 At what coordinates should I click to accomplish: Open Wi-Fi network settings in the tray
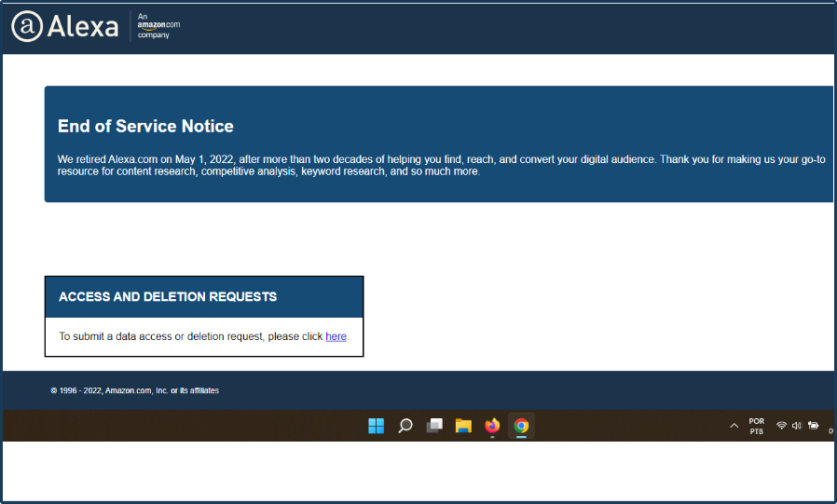[x=781, y=425]
